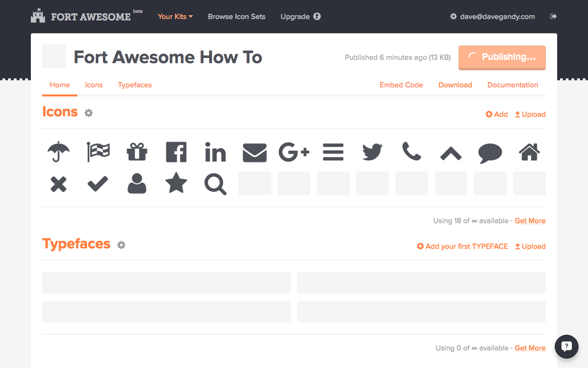Click the chevron-up icon in the grid
Screen dimensions: 588x368
click(450, 152)
